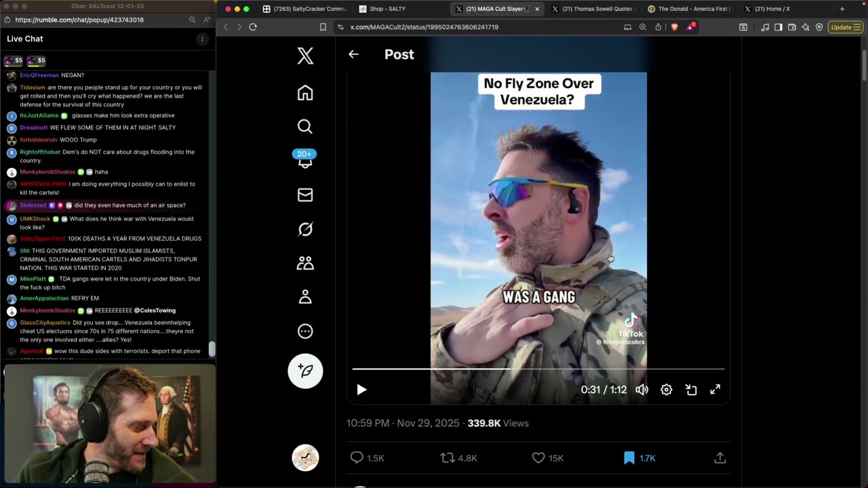This screenshot has width=868, height=488.
Task: Switch to Thomas Sowell Quotes tab
Action: pos(593,9)
